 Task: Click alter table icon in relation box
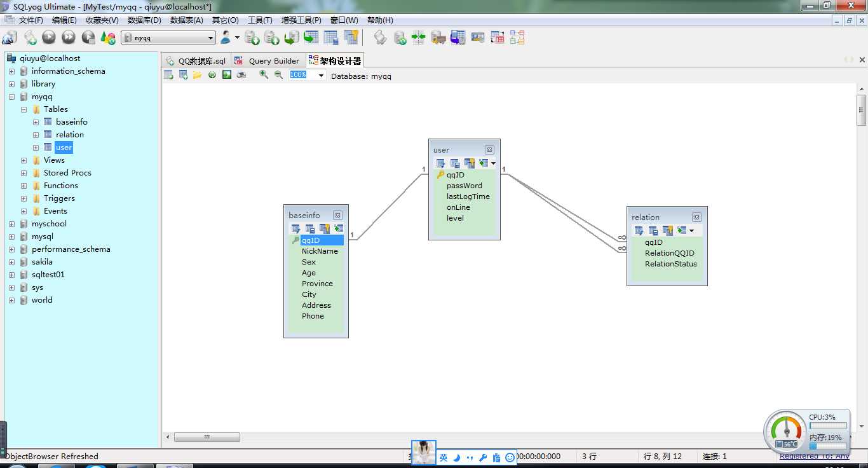pyautogui.click(x=639, y=231)
